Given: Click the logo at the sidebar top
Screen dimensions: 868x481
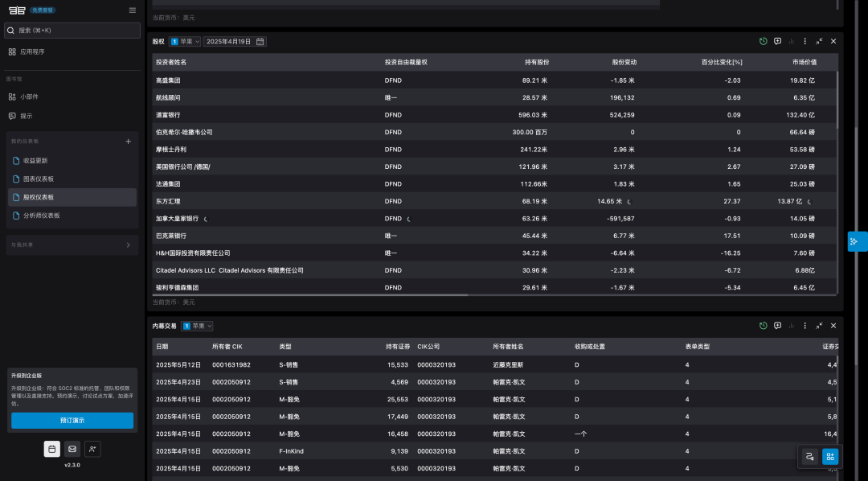Looking at the screenshot, I should point(17,10).
